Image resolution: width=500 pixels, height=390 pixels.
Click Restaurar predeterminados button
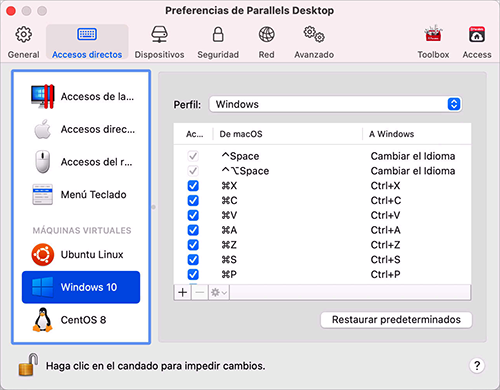pos(396,320)
